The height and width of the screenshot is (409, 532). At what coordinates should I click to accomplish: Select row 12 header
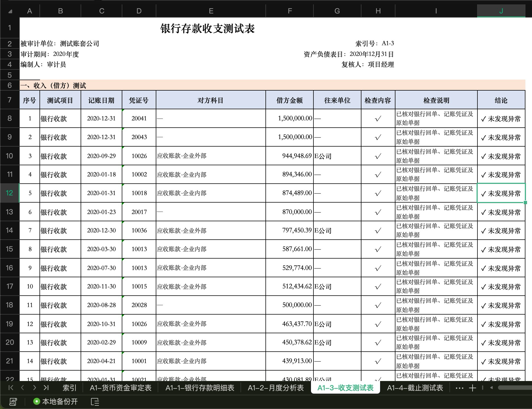(x=10, y=193)
